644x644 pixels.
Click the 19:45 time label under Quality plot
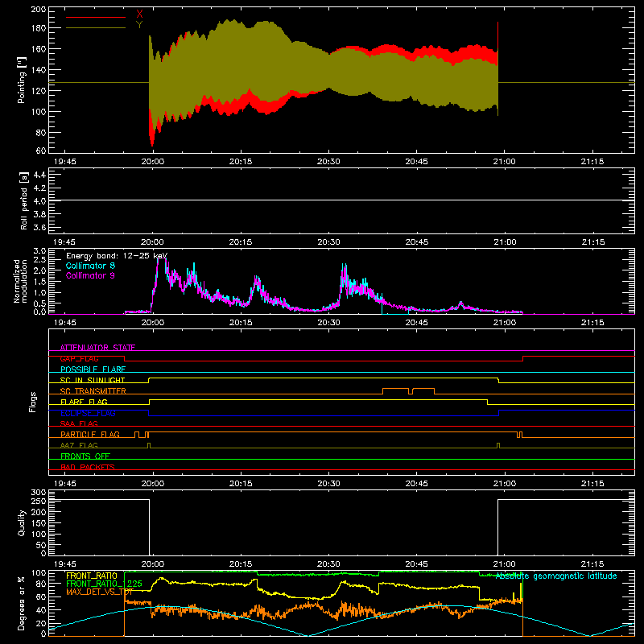(x=65, y=564)
